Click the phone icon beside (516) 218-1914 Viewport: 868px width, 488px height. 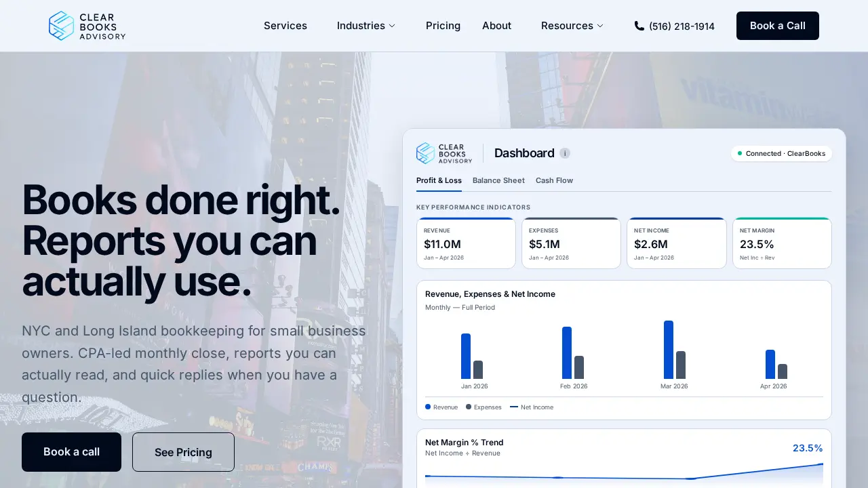(639, 26)
